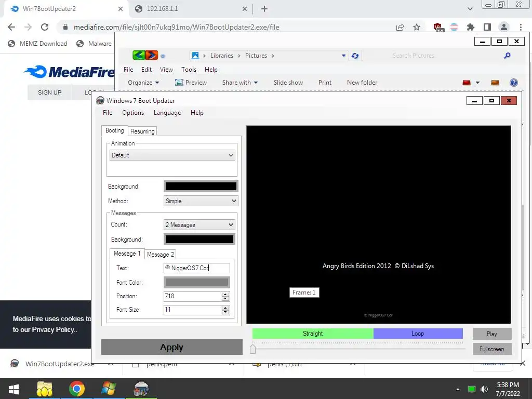This screenshot has width=532, height=399.
Task: Bookmark this page with the star icon
Action: tap(417, 27)
